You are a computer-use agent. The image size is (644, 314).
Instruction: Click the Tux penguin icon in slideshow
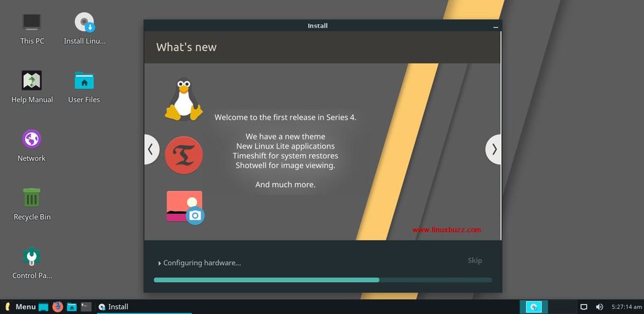[184, 99]
